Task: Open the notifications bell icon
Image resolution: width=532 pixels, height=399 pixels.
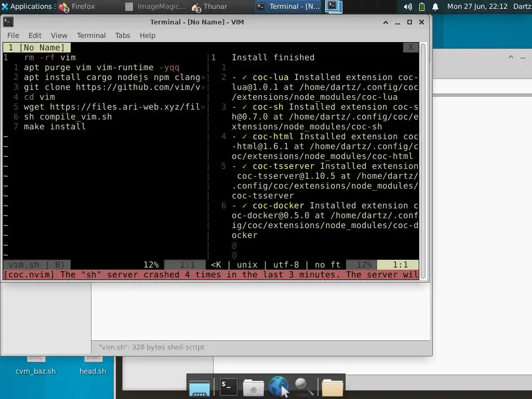Action: click(435, 6)
